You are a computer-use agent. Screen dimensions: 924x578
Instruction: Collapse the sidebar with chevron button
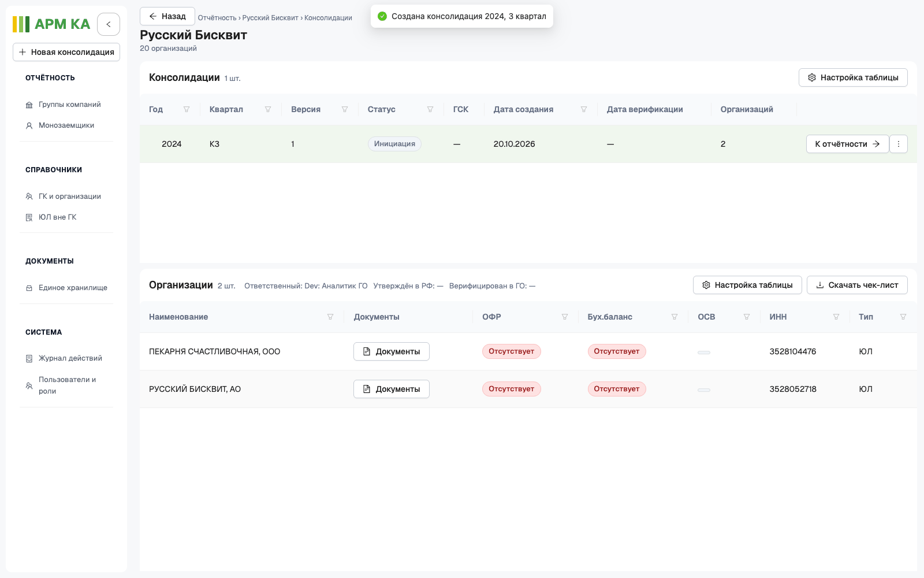tap(109, 24)
